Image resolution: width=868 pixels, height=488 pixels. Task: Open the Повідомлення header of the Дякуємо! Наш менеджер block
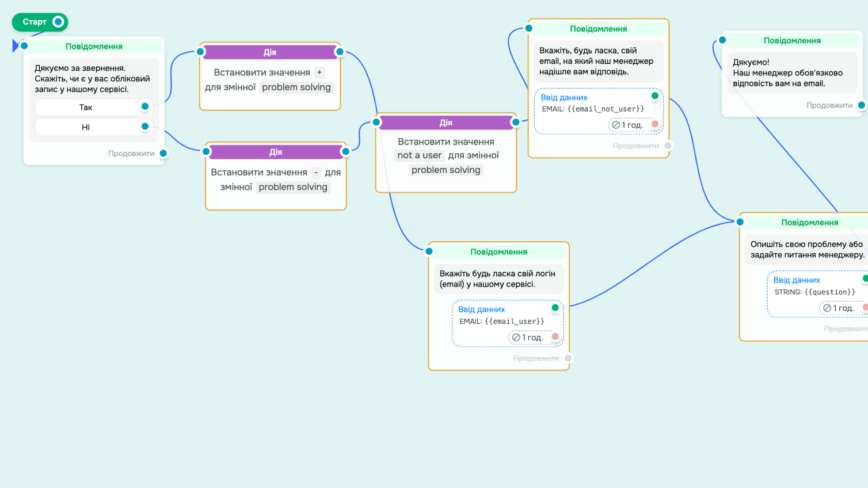pyautogui.click(x=792, y=41)
